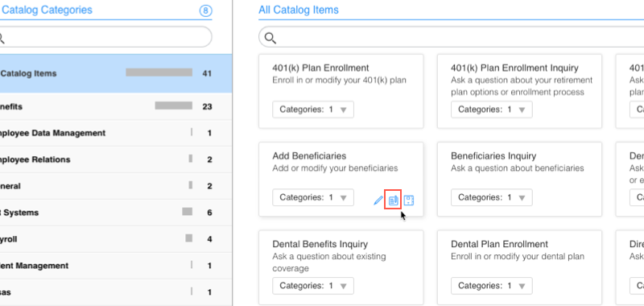
Task: Click the Dental Benefits Inquiry card title
Action: click(320, 244)
